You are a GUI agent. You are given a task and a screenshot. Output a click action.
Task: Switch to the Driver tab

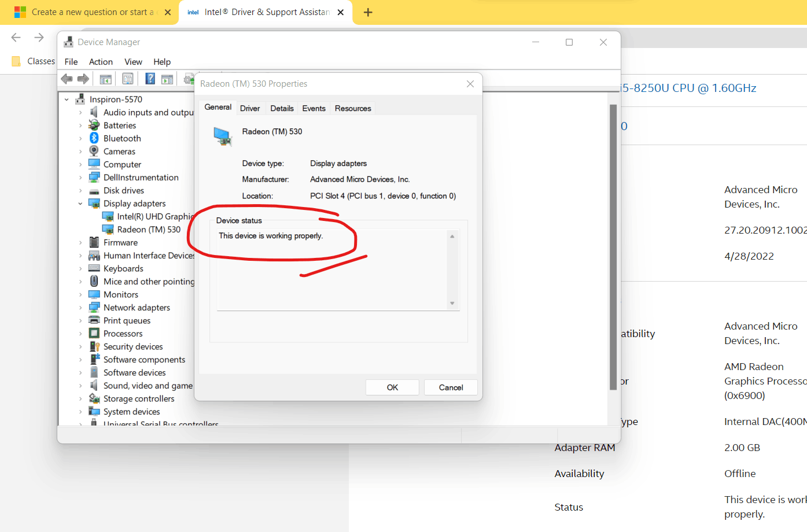pyautogui.click(x=250, y=108)
